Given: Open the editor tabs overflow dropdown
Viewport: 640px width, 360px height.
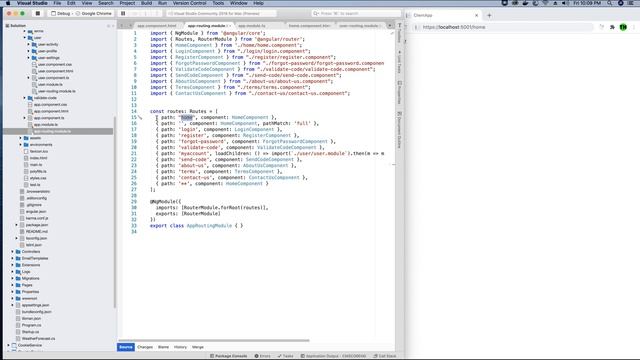Looking at the screenshot, I should pos(390,26).
